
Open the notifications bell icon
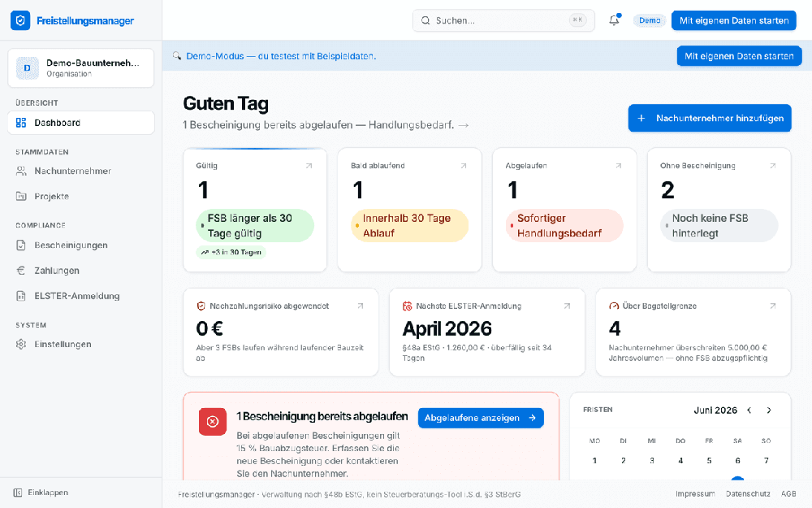pyautogui.click(x=614, y=20)
